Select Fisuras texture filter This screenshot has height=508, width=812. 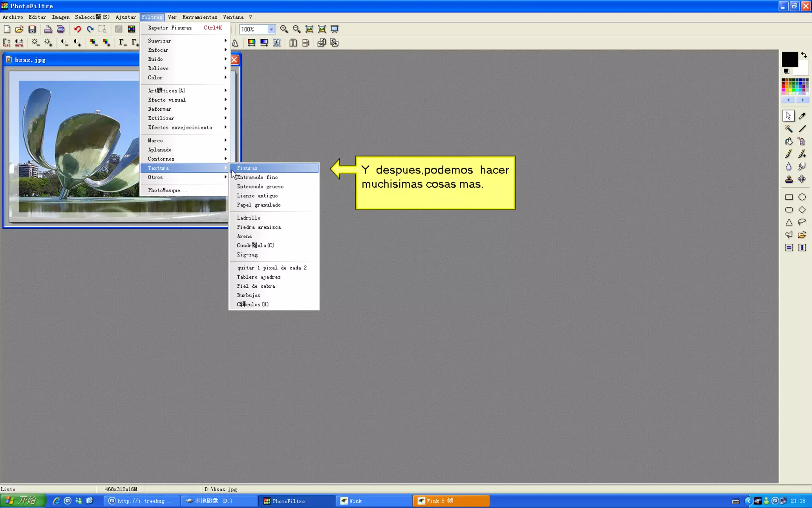coord(274,168)
